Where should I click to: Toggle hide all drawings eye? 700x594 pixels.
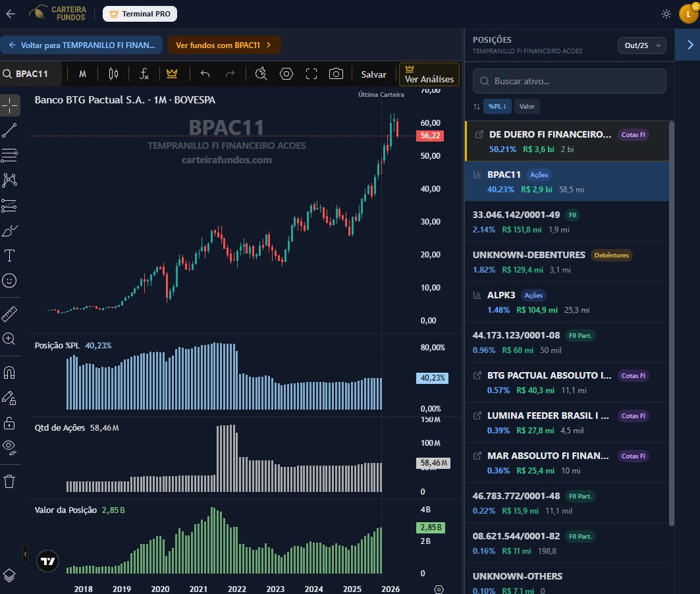click(x=10, y=448)
